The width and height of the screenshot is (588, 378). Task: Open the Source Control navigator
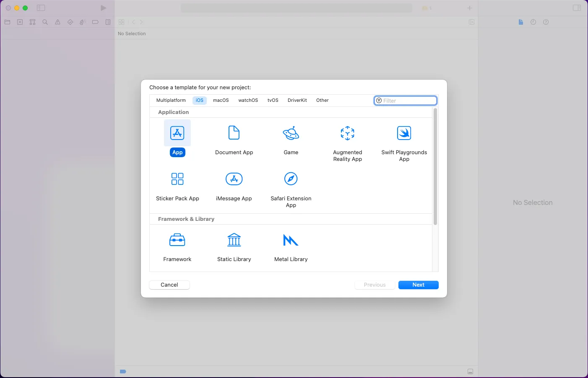tap(20, 22)
